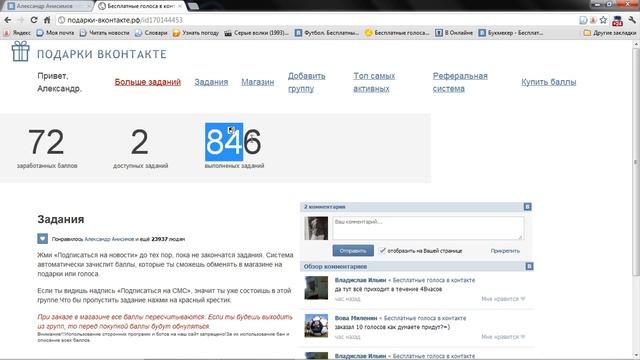Viewport: 640px width, 360px height.
Task: Click the red extension icon beside the star
Action: click(617, 20)
